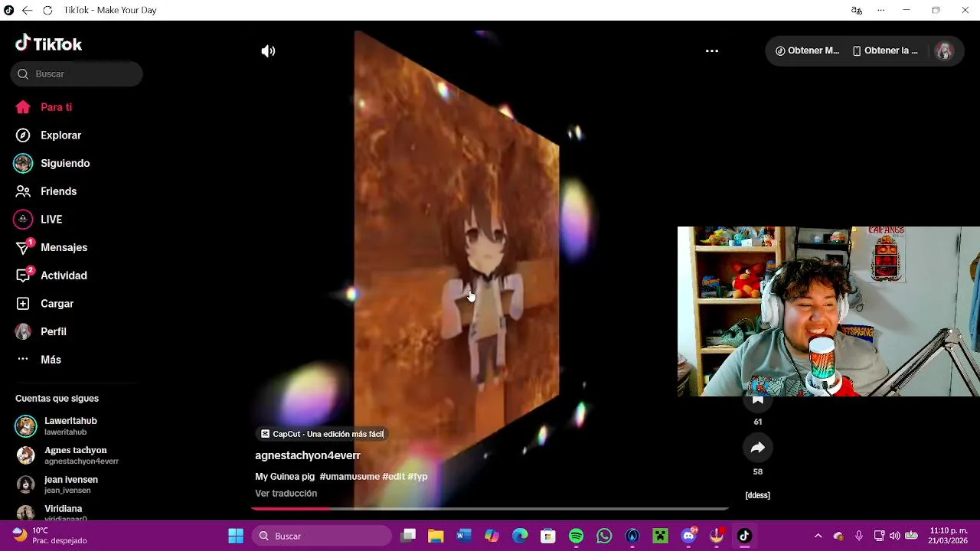Viewport: 980px width, 551px height.
Task: Open Task View in taskbar
Action: tap(408, 536)
